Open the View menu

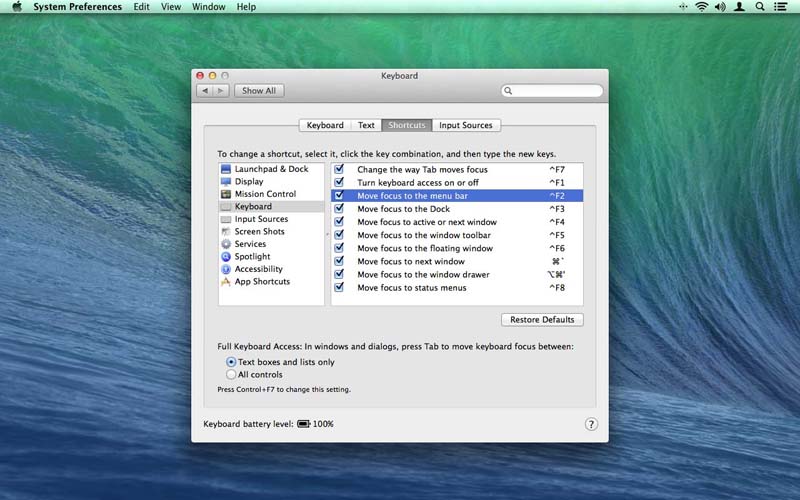pyautogui.click(x=171, y=7)
